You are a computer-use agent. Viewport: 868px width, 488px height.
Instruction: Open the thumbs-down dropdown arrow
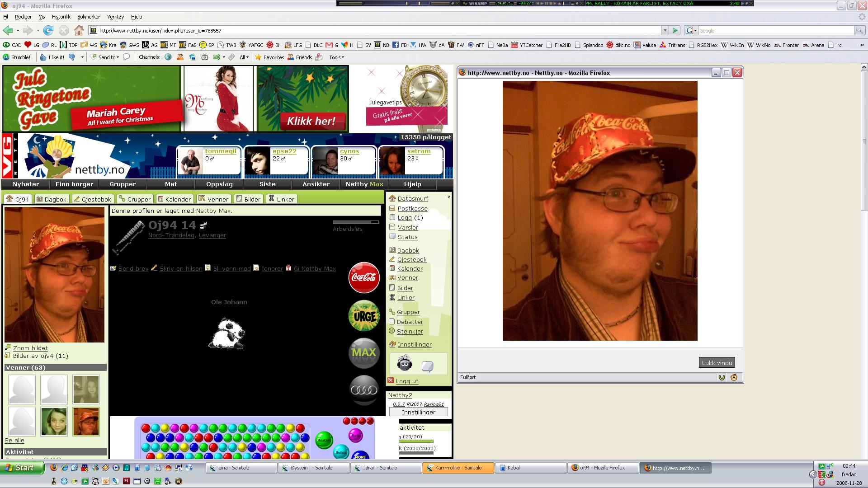(82, 57)
